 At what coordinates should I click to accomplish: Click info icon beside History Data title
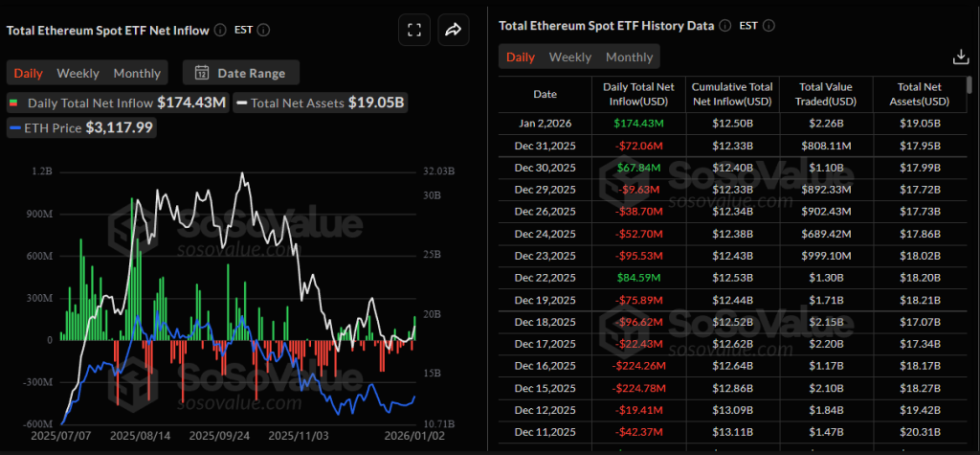point(725,26)
